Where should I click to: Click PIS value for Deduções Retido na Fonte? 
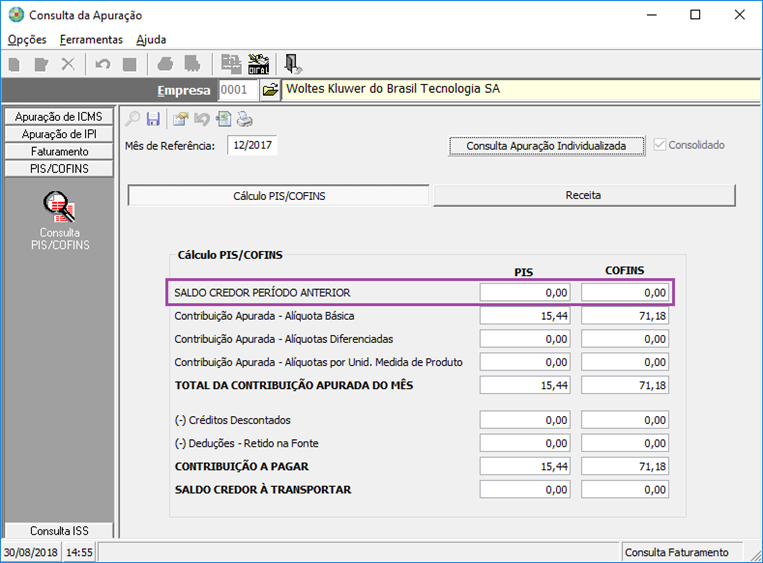point(525,443)
